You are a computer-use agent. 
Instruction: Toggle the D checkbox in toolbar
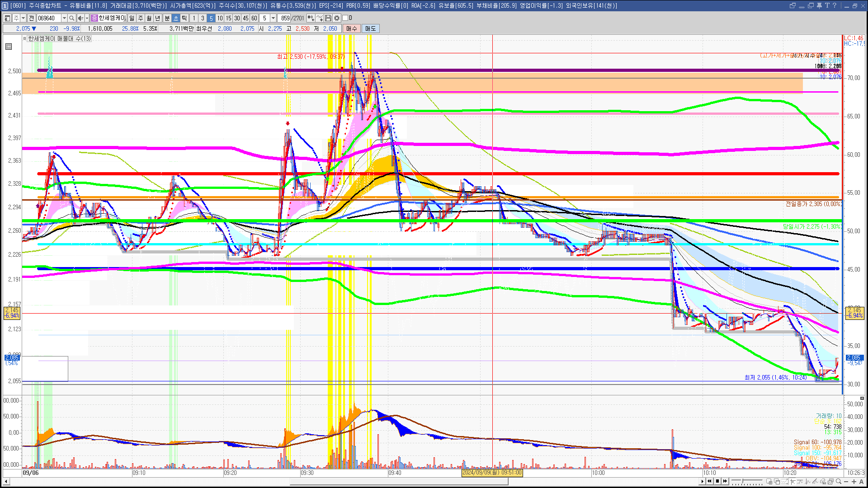[345, 18]
